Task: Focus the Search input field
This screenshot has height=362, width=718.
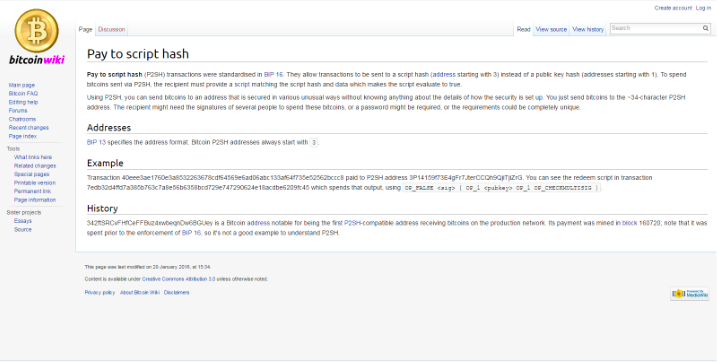Action: click(656, 28)
